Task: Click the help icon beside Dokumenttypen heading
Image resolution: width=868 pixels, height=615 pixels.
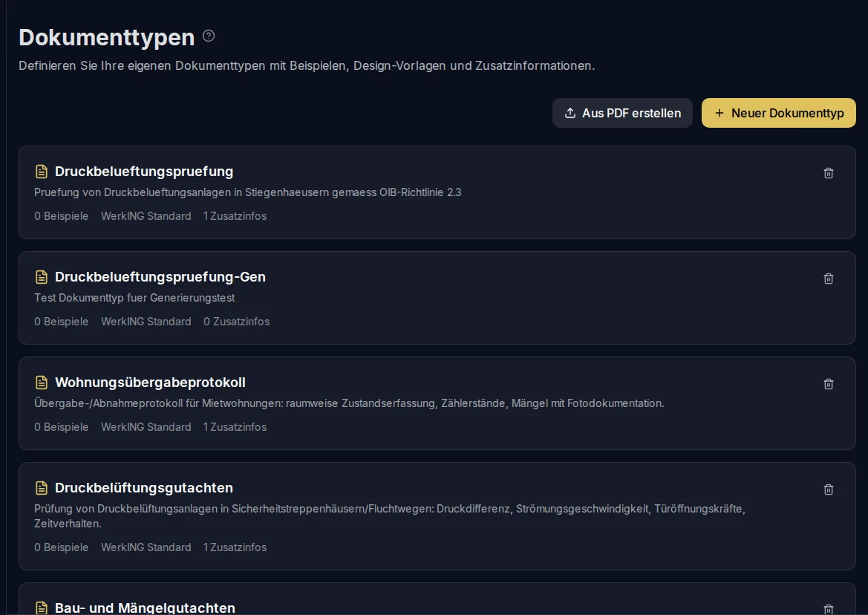Action: (209, 36)
